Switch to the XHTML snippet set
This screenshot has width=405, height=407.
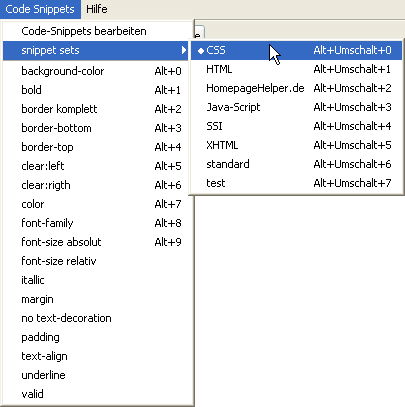click(296, 145)
